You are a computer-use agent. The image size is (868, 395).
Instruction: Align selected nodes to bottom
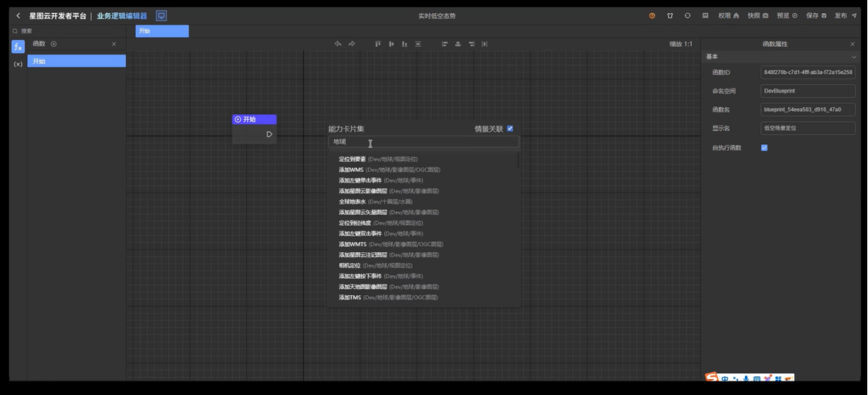coord(405,43)
